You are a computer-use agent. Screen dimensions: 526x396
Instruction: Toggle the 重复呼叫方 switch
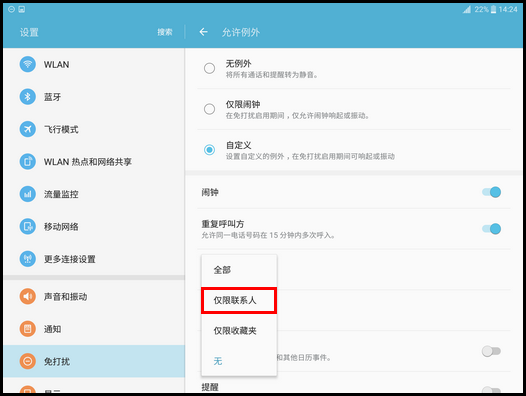tap(491, 229)
